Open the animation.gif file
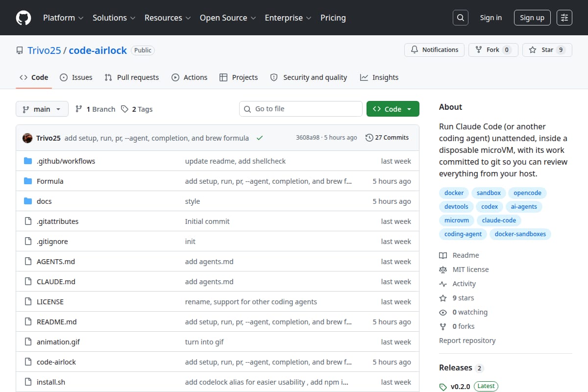 tap(58, 342)
